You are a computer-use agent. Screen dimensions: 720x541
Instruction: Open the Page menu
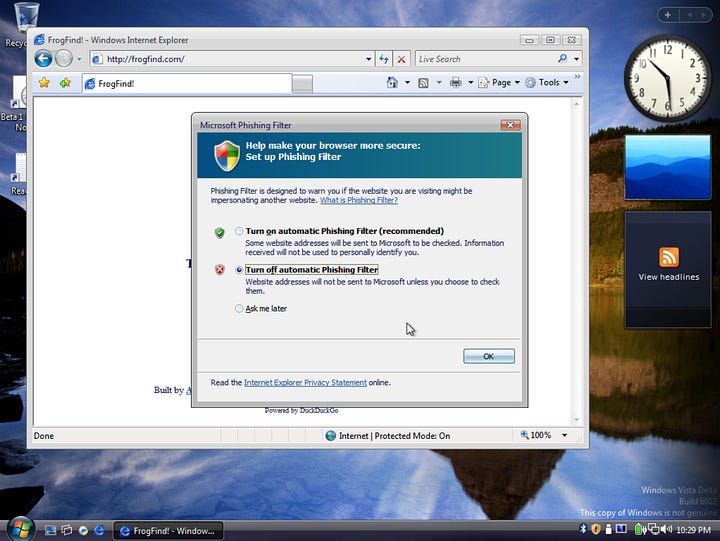click(499, 83)
